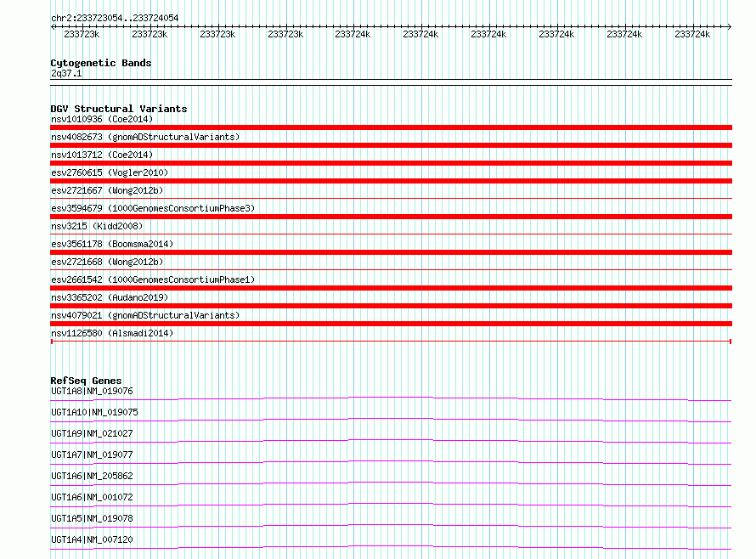Open variant esv2721667 (Wong2012b)
Image resolution: width=756 pixels, height=559 pixels.
[107, 190]
